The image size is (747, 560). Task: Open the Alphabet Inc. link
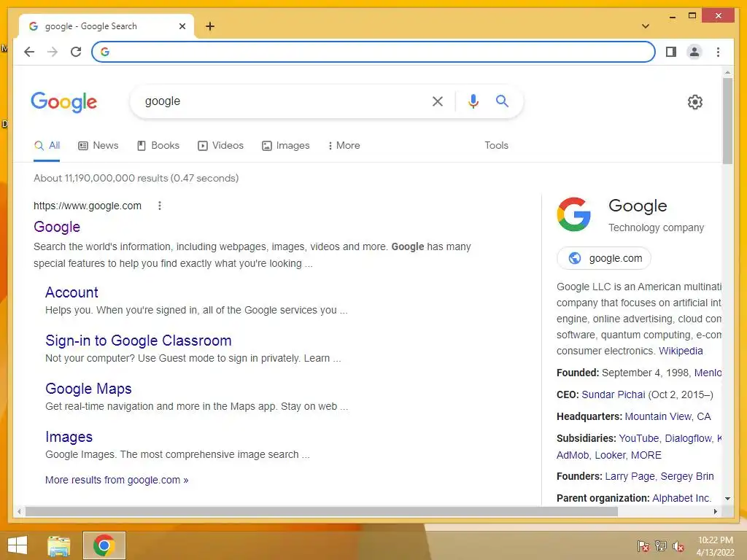point(681,498)
